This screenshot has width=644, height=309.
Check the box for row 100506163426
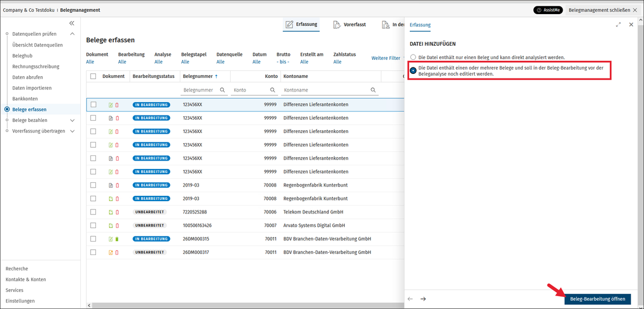(x=93, y=225)
